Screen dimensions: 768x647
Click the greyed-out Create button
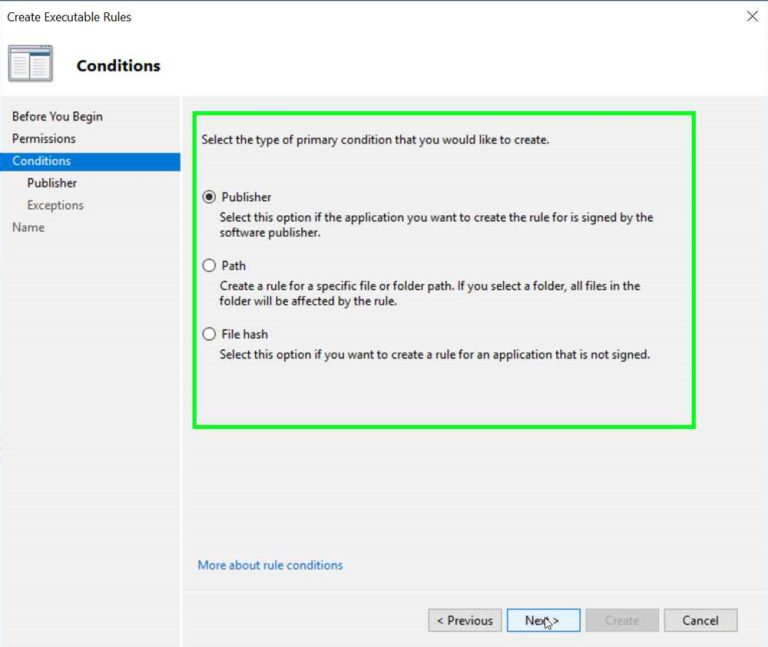pyautogui.click(x=622, y=620)
